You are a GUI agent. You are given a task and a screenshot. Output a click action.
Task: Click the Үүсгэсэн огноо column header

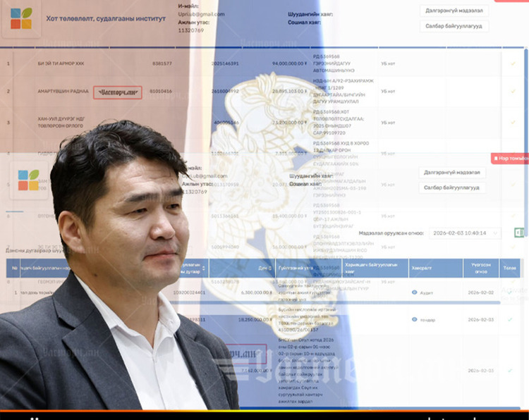click(481, 268)
